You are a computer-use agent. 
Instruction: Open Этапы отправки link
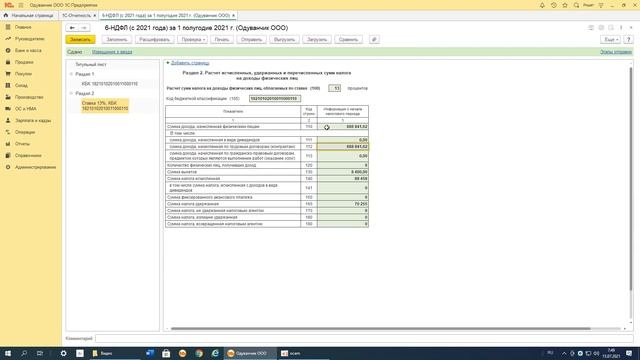[616, 52]
